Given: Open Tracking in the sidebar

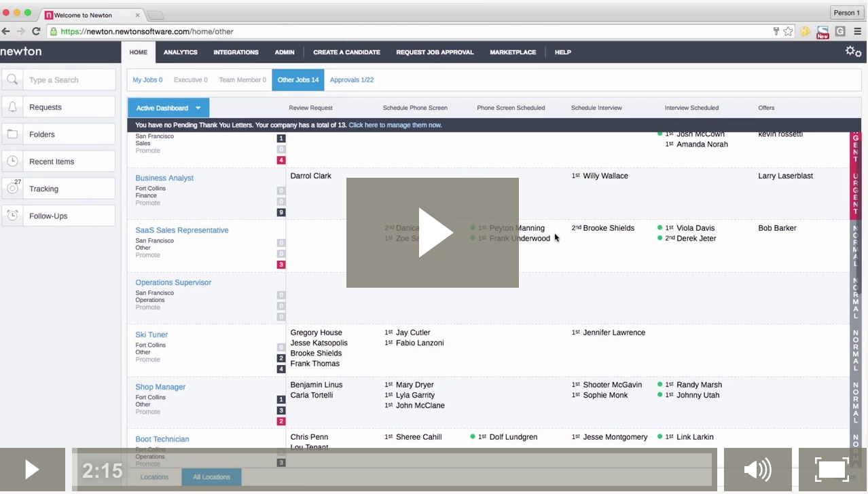Looking at the screenshot, I should tap(58, 189).
